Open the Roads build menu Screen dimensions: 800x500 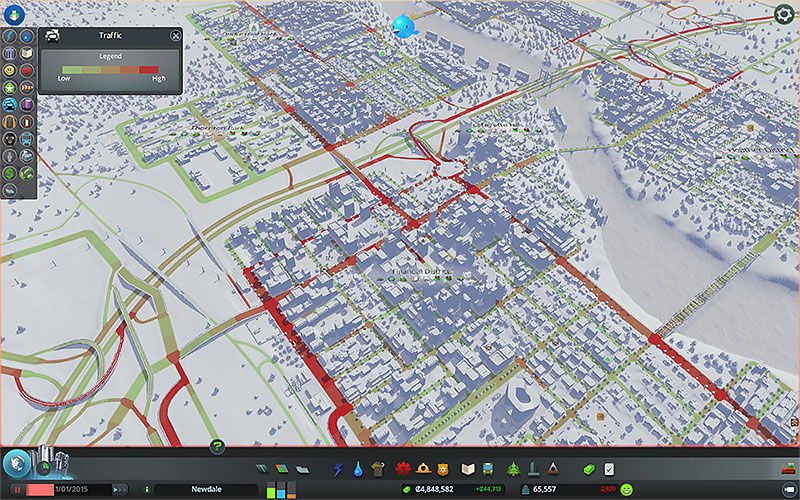262,469
